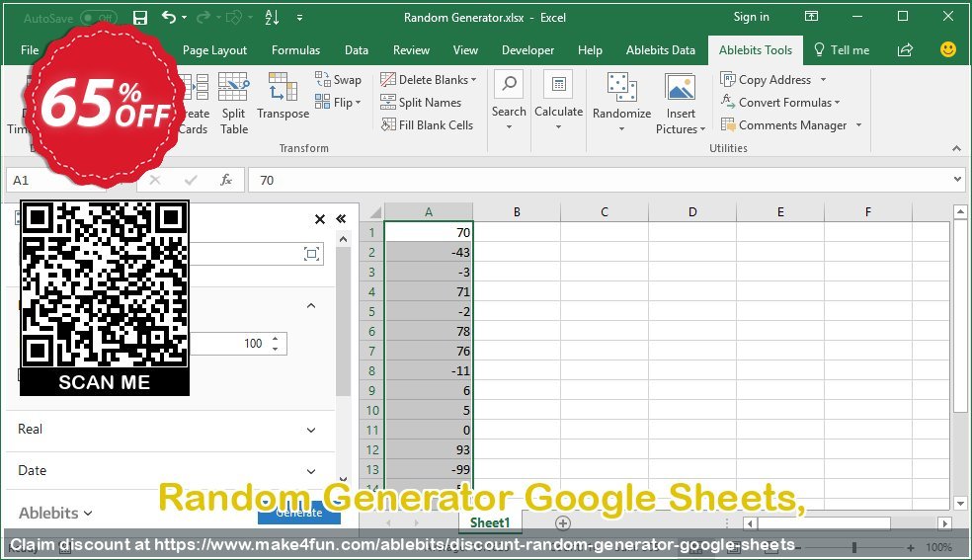Click Split Names tool
This screenshot has width=972, height=560.
(421, 102)
